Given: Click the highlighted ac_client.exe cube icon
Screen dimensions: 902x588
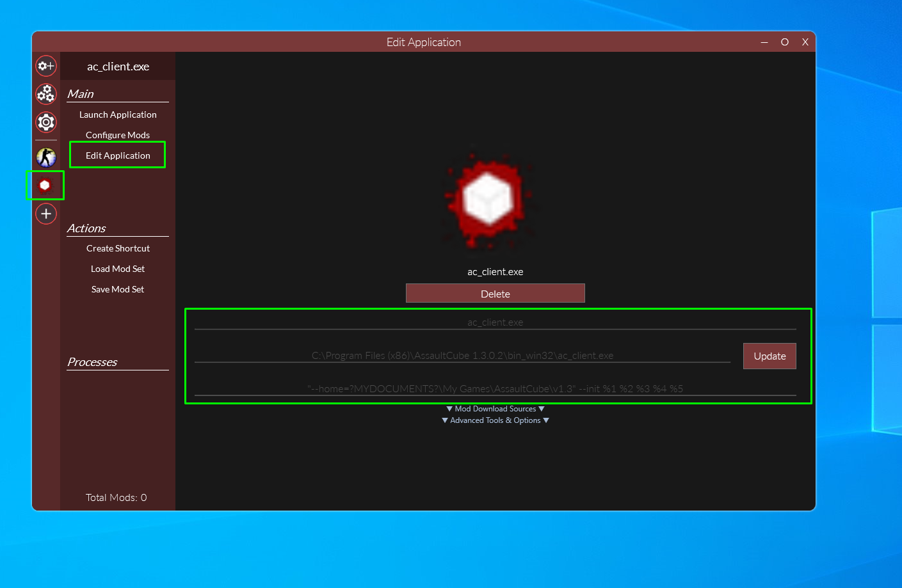Looking at the screenshot, I should click(x=45, y=185).
